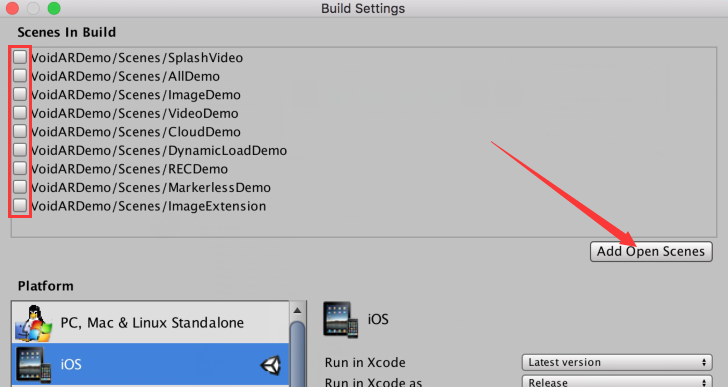Tick the RECDemo scene checkbox
Screen dimensions: 728x387
click(x=20, y=168)
